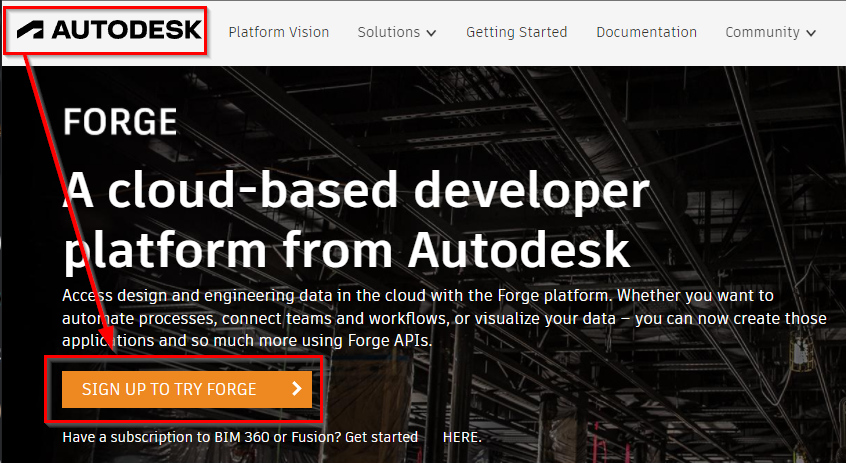This screenshot has height=463, width=846.
Task: Click the Autodesk logo
Action: (110, 30)
